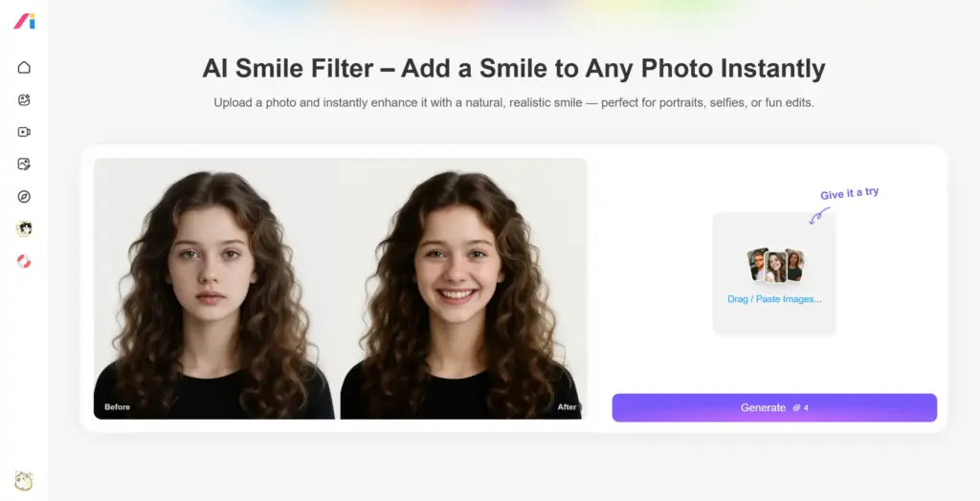
Task: Click the credits icon on Generate button
Action: click(x=797, y=408)
